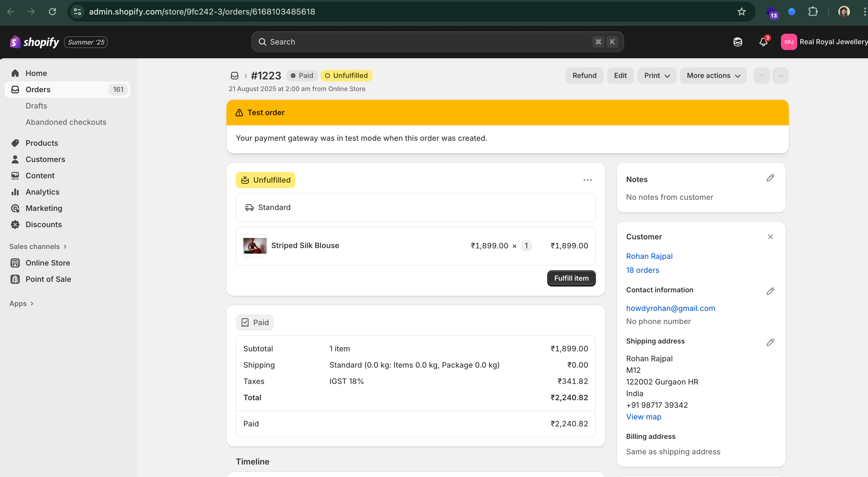Click the browser address bar URL
Screen dimensions: 868x477
[202, 12]
